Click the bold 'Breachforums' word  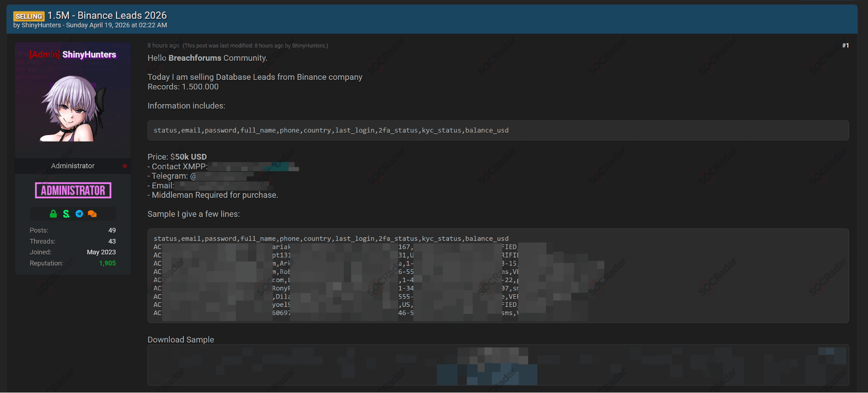click(x=195, y=58)
